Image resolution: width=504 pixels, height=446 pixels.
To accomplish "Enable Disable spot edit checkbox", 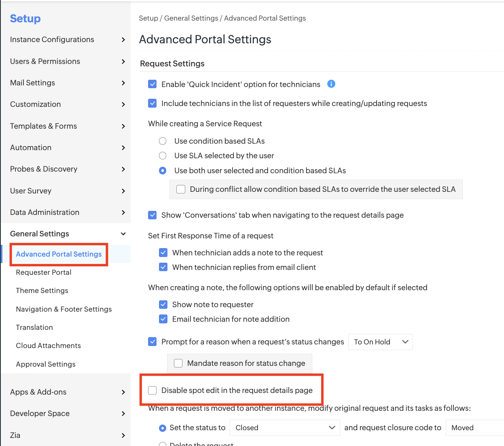I will point(152,390).
